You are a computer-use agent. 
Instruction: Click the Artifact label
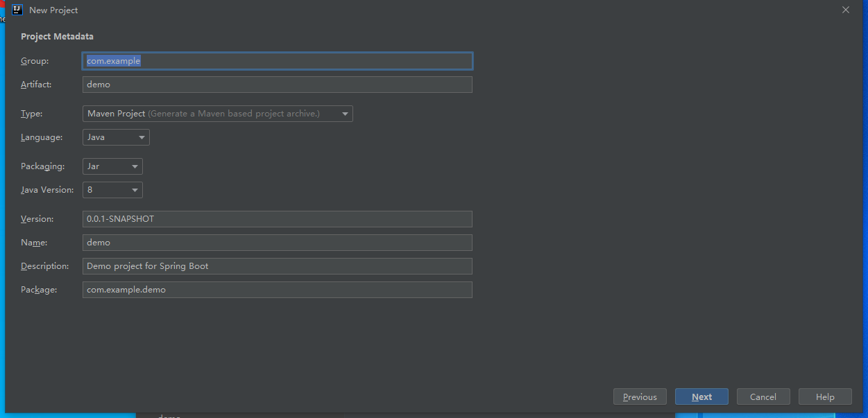36,85
